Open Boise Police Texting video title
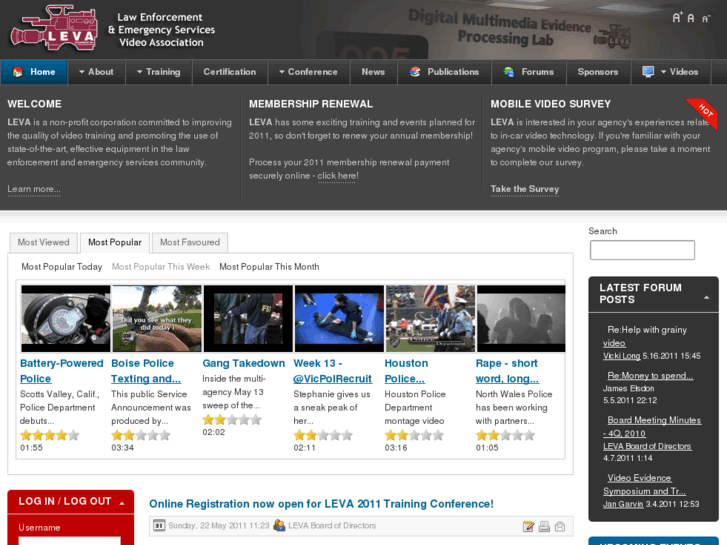727x545 pixels. point(146,371)
